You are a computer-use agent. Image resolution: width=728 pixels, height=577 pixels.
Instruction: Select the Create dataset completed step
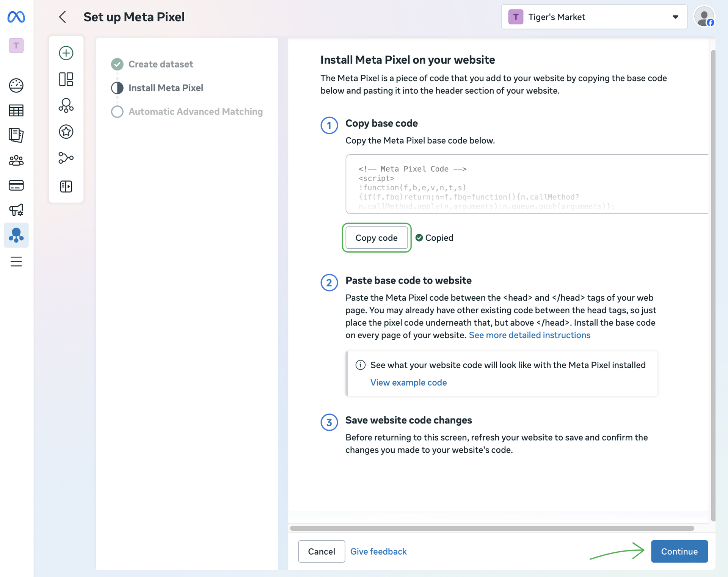160,64
